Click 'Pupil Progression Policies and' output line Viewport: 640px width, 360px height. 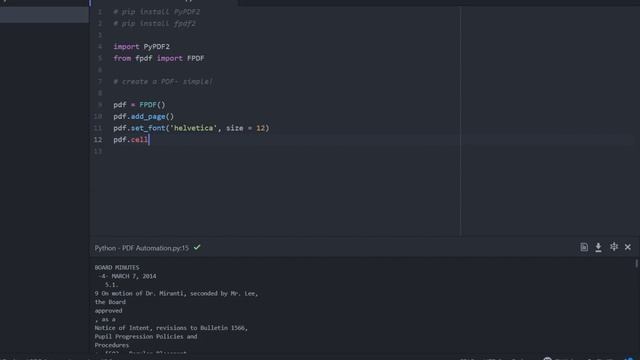[146, 337]
